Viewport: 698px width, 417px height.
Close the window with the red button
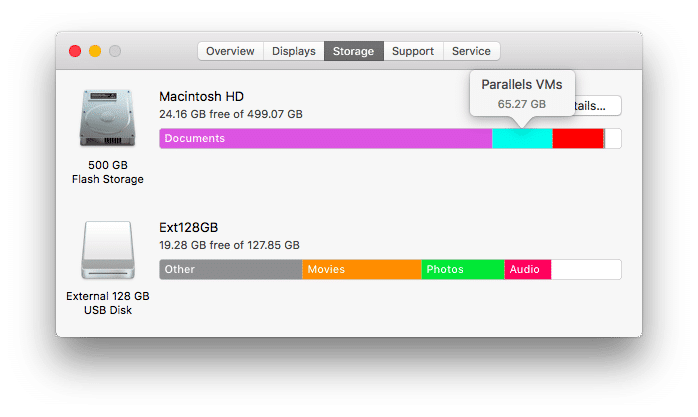74,51
